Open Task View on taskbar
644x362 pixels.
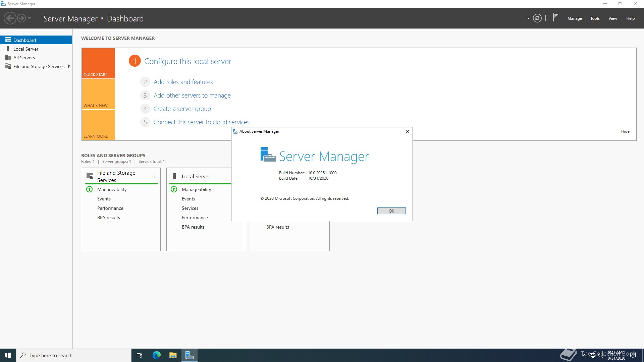point(140,355)
